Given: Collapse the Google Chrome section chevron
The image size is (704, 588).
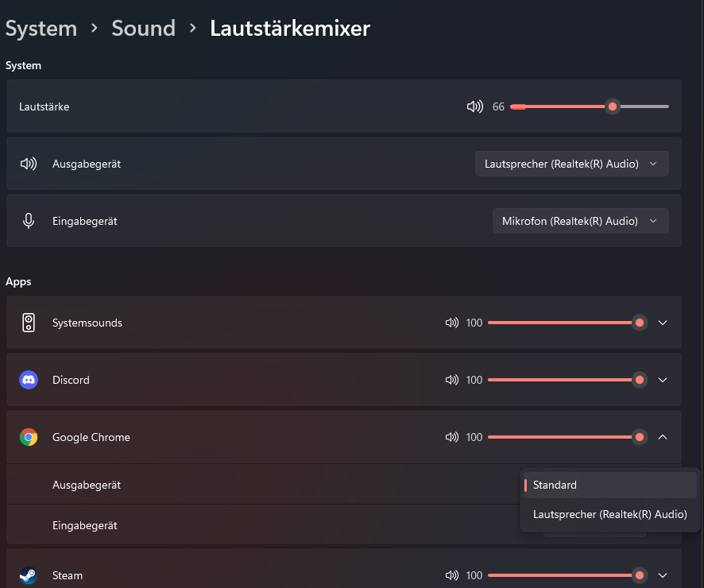Looking at the screenshot, I should coord(663,437).
